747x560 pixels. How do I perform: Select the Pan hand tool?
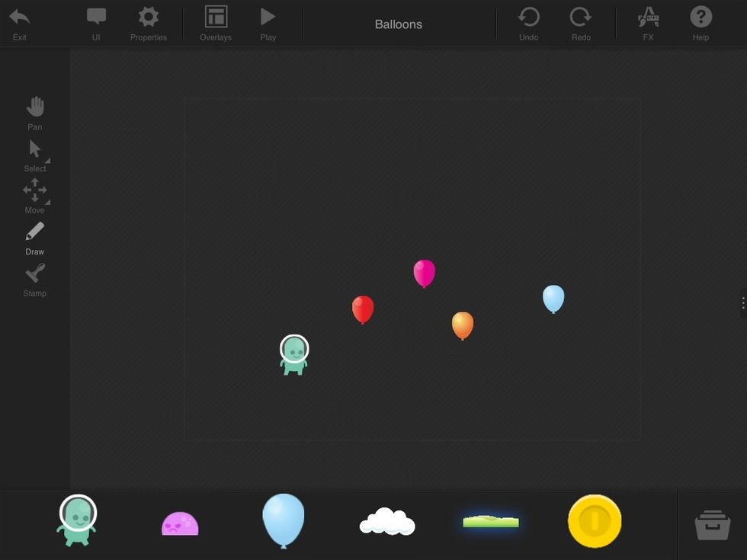coord(35,107)
